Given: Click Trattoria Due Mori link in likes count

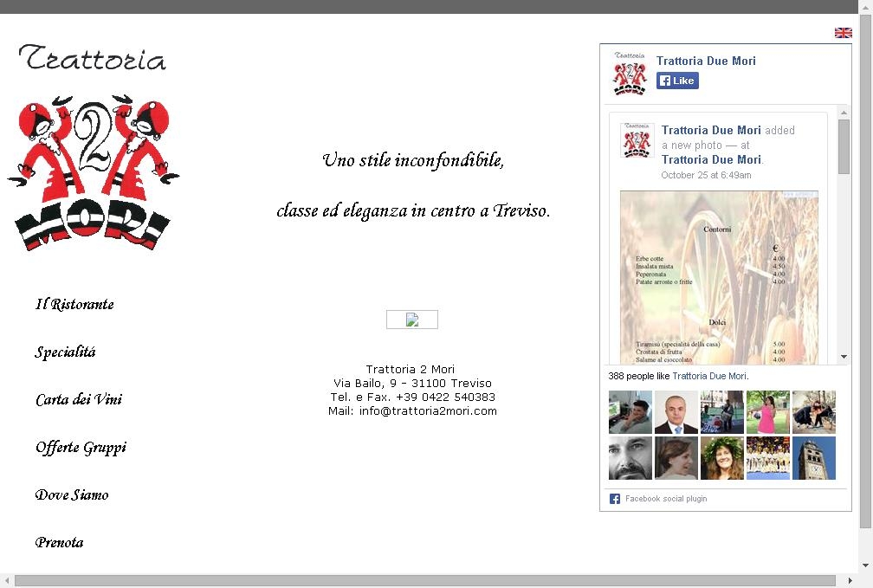Looking at the screenshot, I should pyautogui.click(x=709, y=376).
